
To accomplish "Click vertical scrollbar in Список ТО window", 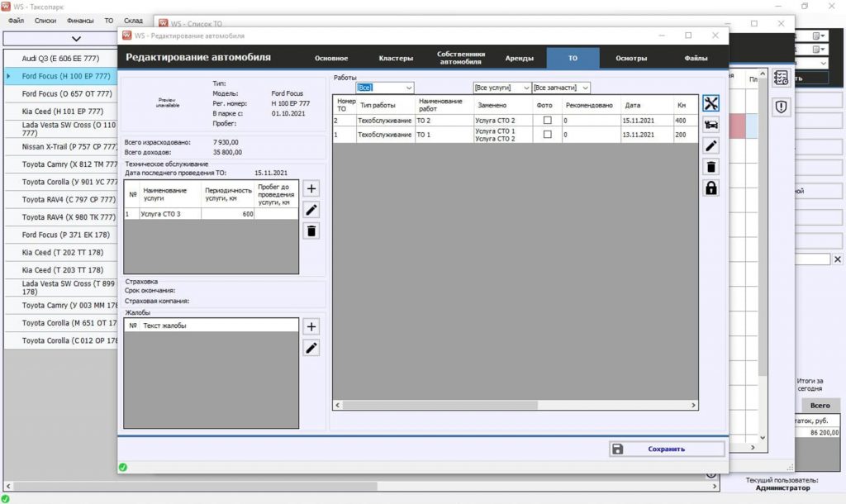I will 763,226.
